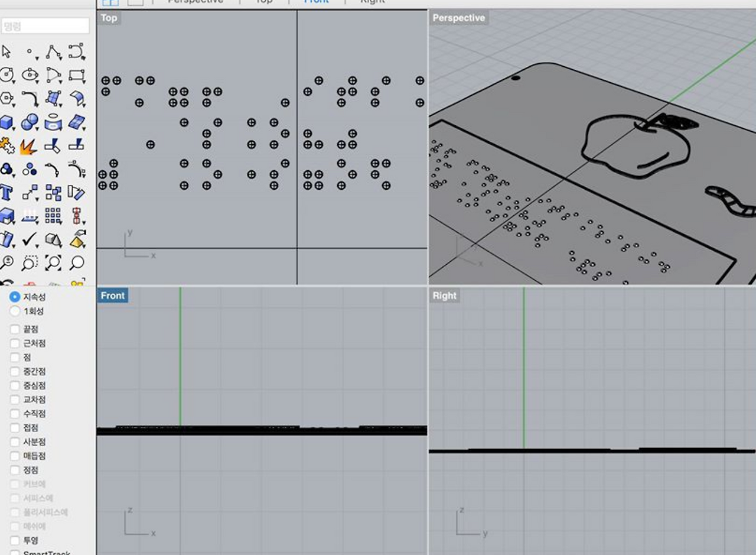
Task: Enable the 교차점 snap checkbox
Action: coord(15,400)
